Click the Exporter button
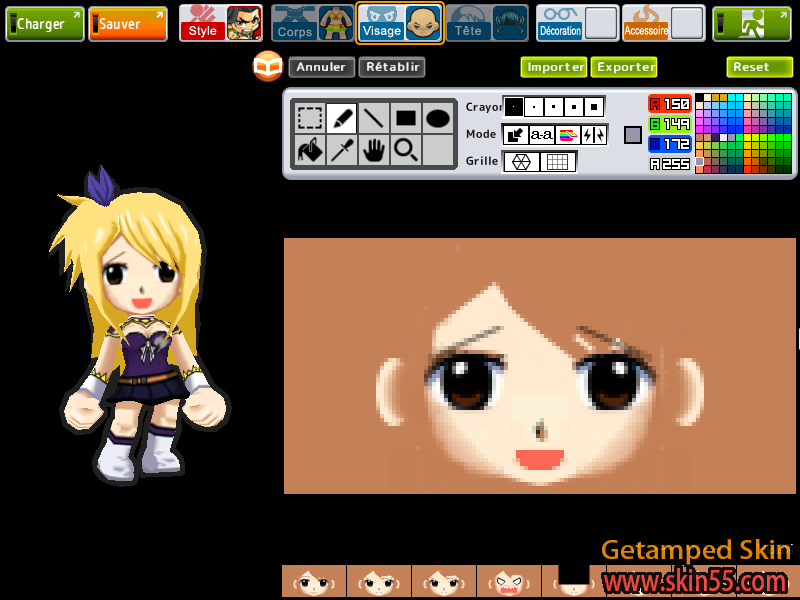 [x=624, y=67]
